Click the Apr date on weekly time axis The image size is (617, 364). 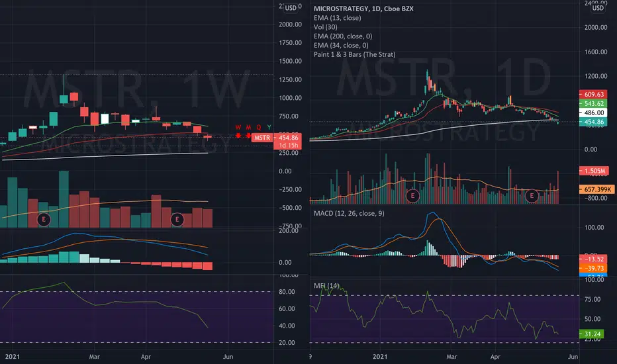pos(146,357)
